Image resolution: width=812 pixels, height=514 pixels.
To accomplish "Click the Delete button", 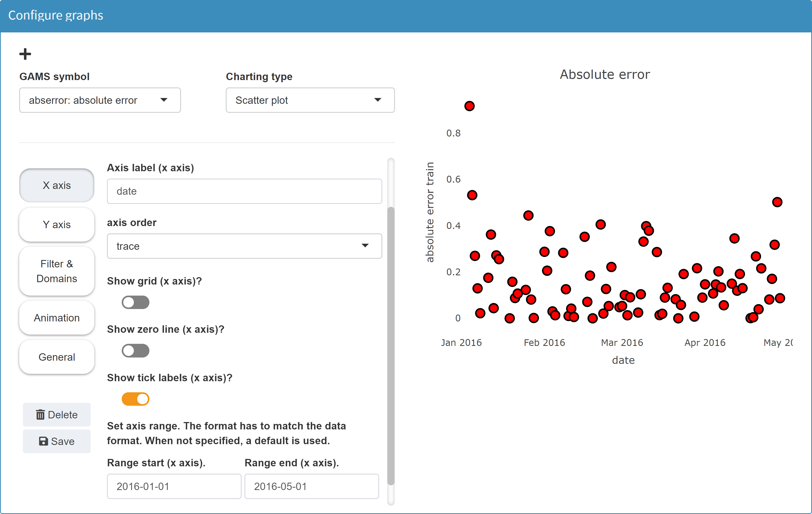I will [57, 414].
